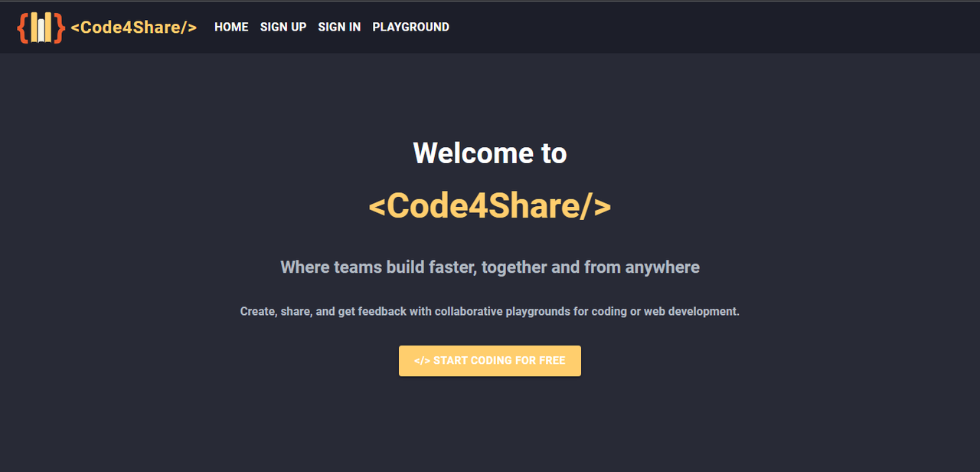Image resolution: width=980 pixels, height=472 pixels.
Task: Click the START CODING FOR FREE button
Action: (490, 361)
